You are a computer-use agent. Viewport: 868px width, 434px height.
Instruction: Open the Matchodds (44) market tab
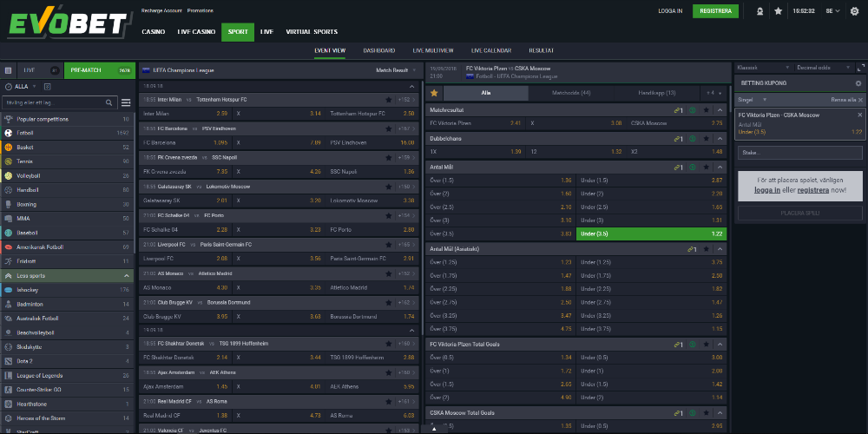(x=571, y=93)
